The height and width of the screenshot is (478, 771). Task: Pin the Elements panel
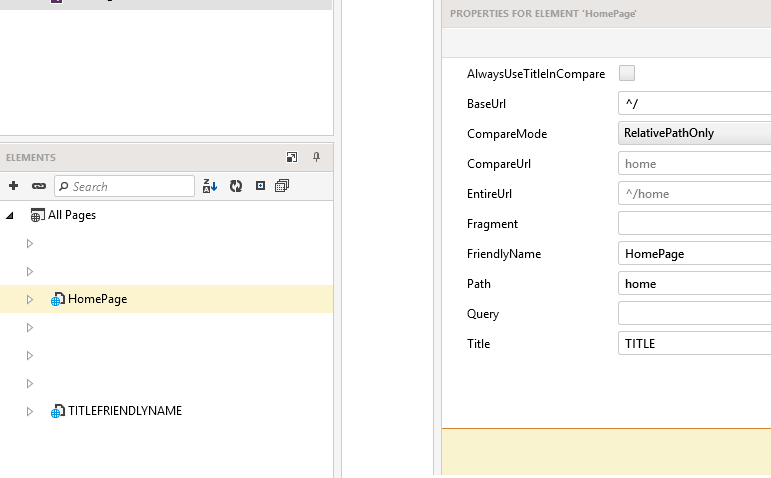tap(317, 157)
